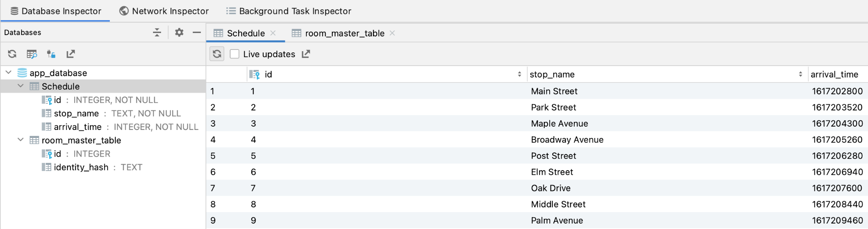Switch to room_master_table tab
The width and height of the screenshot is (868, 229).
tap(344, 33)
